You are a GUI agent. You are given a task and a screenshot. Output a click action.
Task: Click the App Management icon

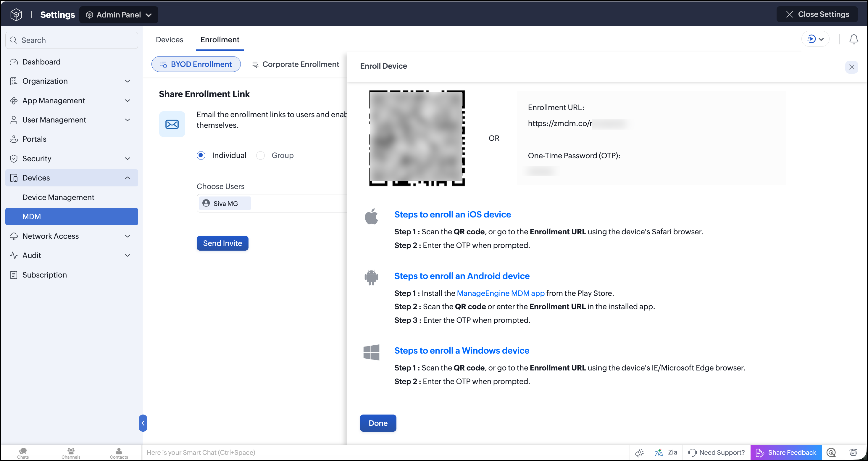pyautogui.click(x=14, y=100)
